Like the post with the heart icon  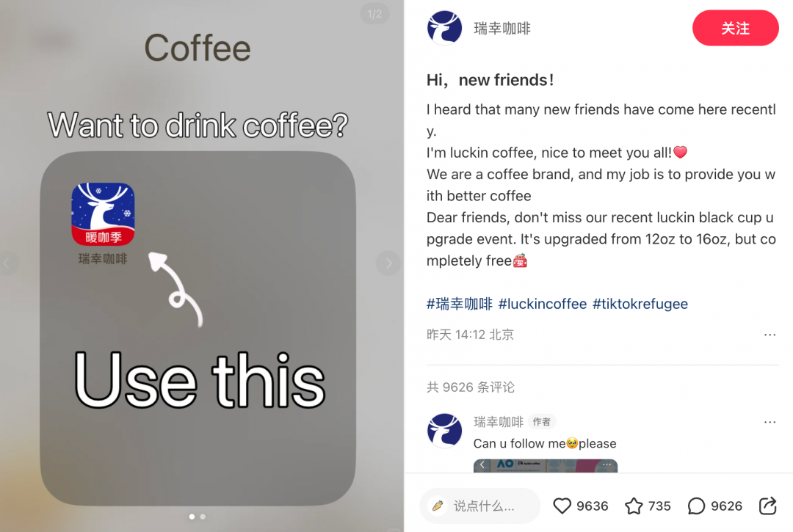[562, 506]
